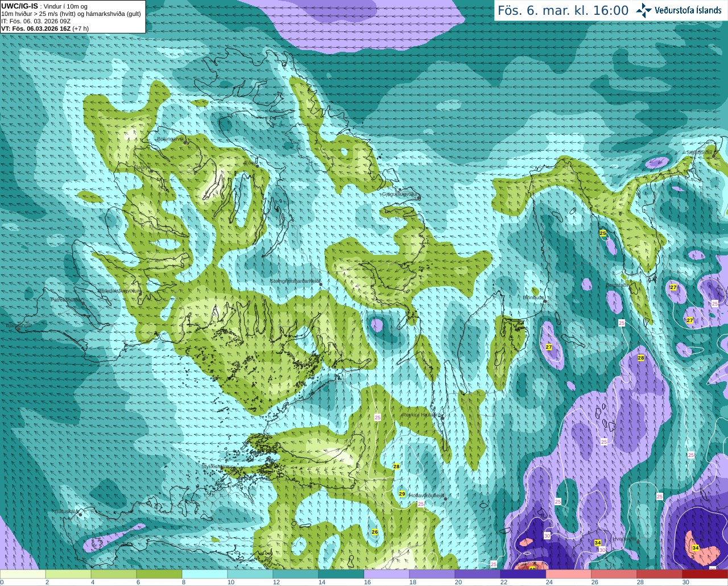
Task: Select the VT: Fös. 06.03.2026 16Z line
Action: click(45, 28)
